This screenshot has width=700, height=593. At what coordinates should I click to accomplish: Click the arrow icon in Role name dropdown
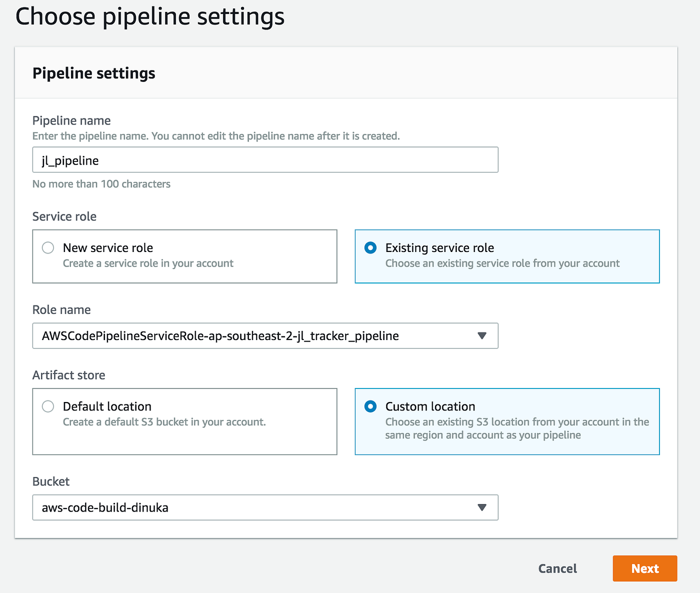(482, 336)
